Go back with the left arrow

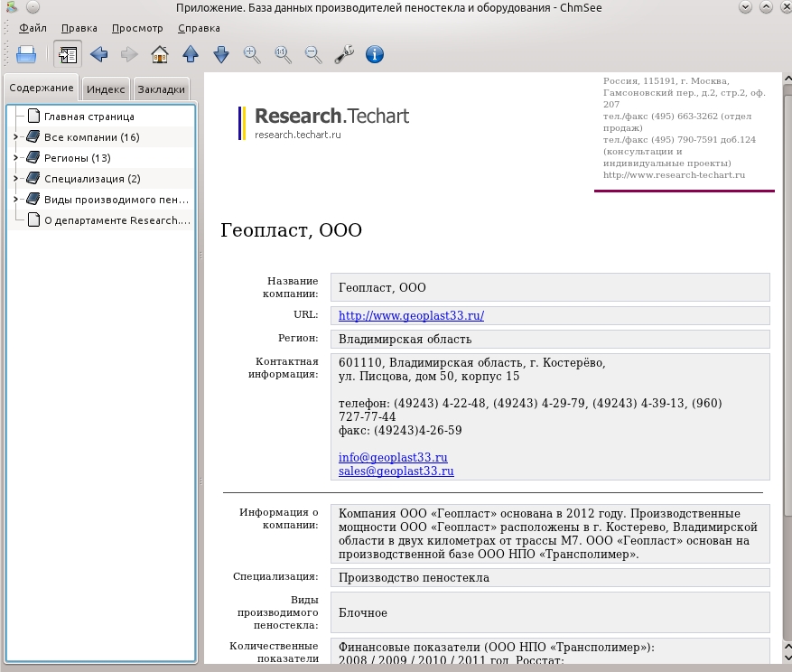point(99,54)
